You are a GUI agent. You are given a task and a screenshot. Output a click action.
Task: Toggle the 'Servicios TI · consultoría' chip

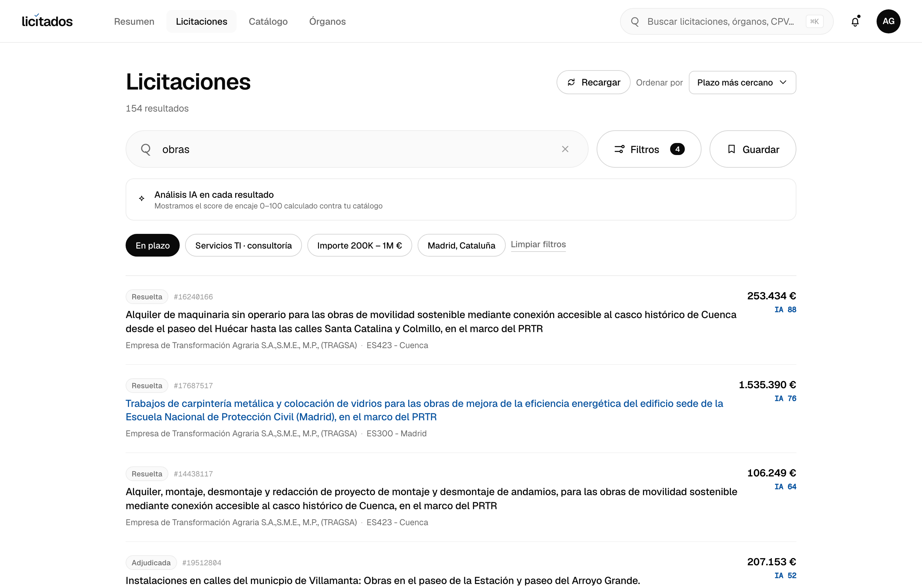coord(244,245)
